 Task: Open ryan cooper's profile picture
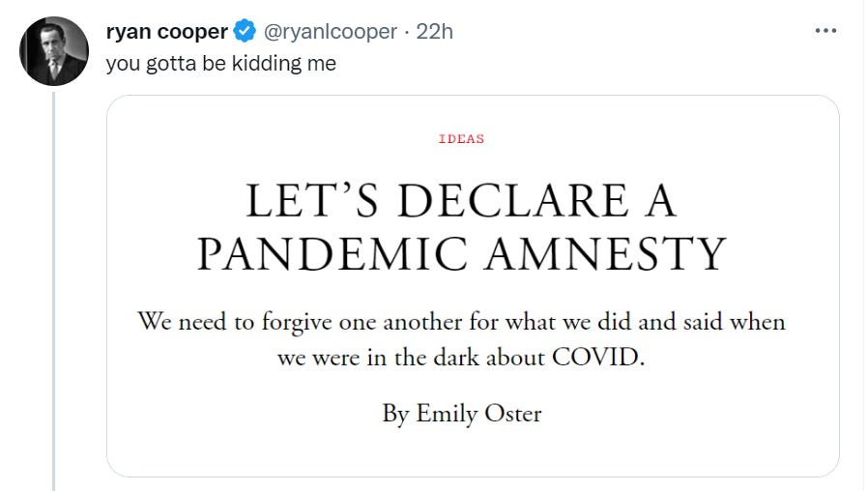click(x=55, y=50)
